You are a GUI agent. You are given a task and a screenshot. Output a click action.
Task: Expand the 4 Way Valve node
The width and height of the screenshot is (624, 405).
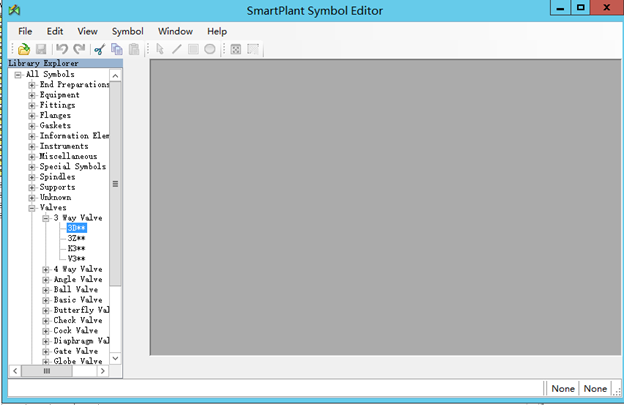46,269
